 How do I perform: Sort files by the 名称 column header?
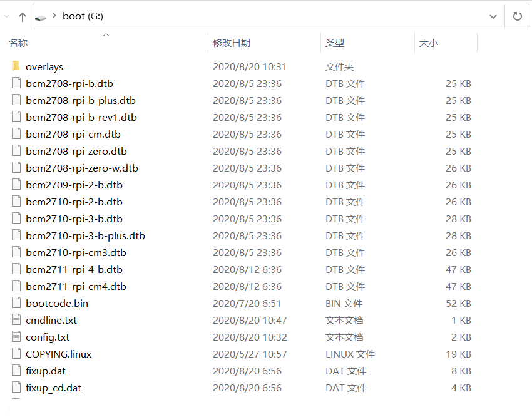coord(18,43)
